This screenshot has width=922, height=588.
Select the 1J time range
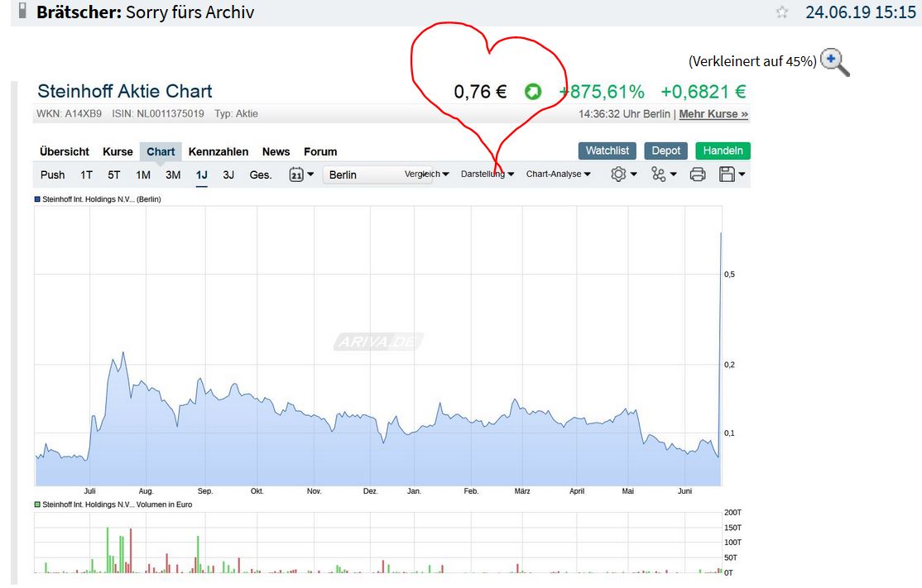pos(202,174)
